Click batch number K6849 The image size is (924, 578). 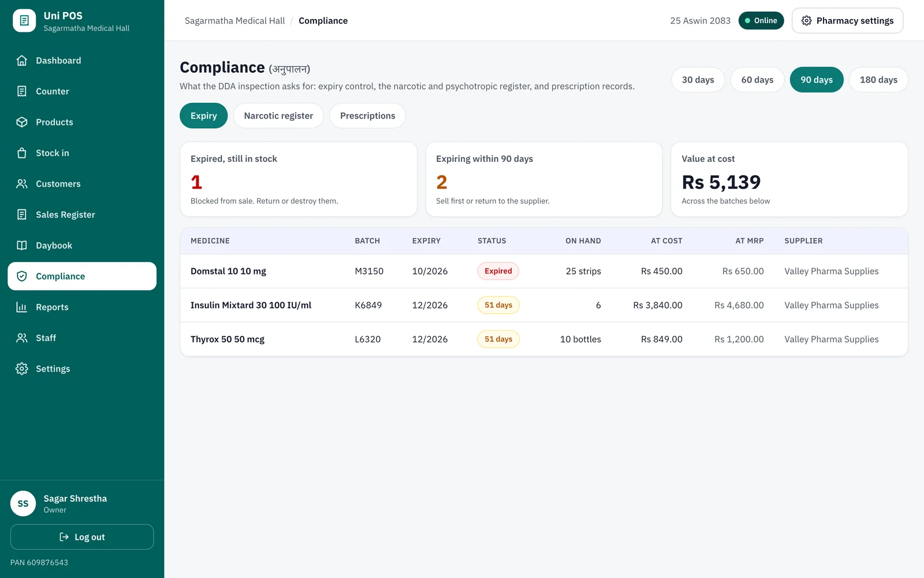pyautogui.click(x=368, y=305)
